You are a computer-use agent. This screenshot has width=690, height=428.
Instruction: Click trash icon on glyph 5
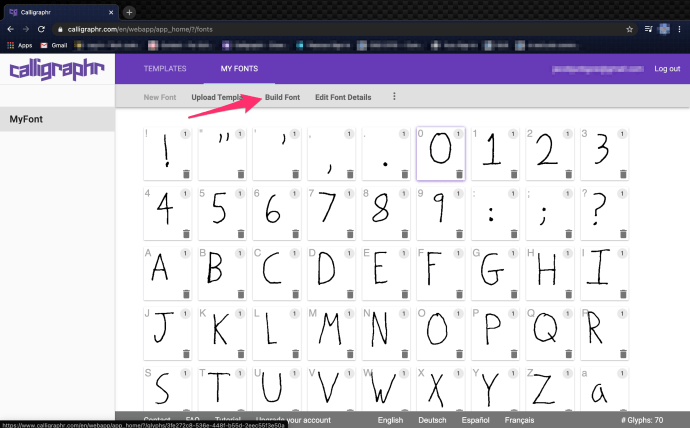pos(240,233)
